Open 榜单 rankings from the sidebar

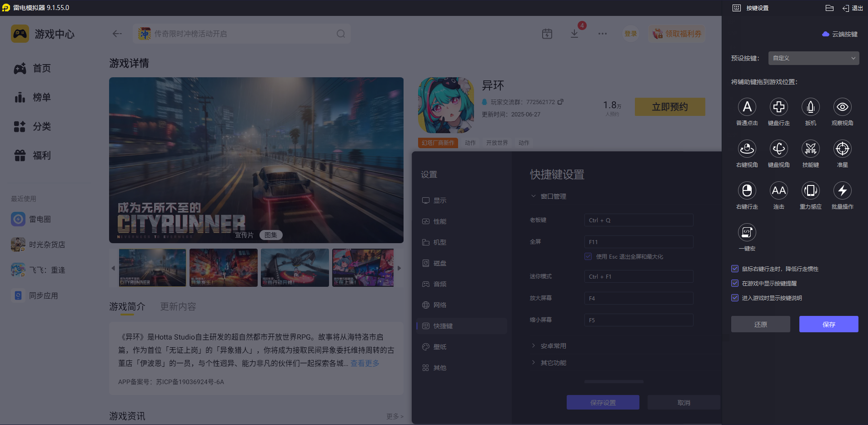[41, 97]
